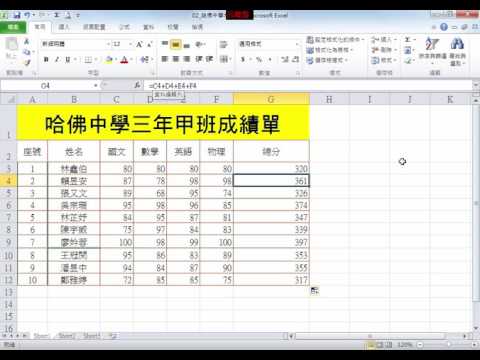Toggle highlighted middle vertical alignment
The height and width of the screenshot is (360, 480).
176,44
